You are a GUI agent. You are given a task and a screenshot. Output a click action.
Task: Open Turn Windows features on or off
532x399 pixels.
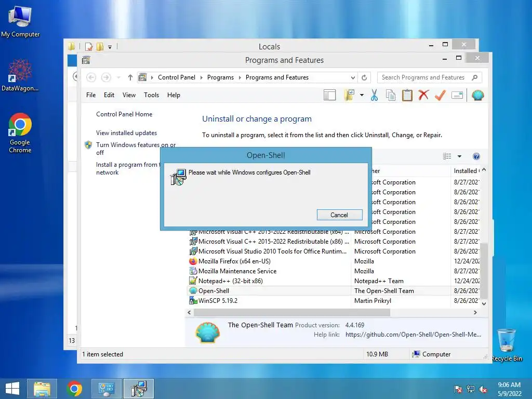pos(136,149)
